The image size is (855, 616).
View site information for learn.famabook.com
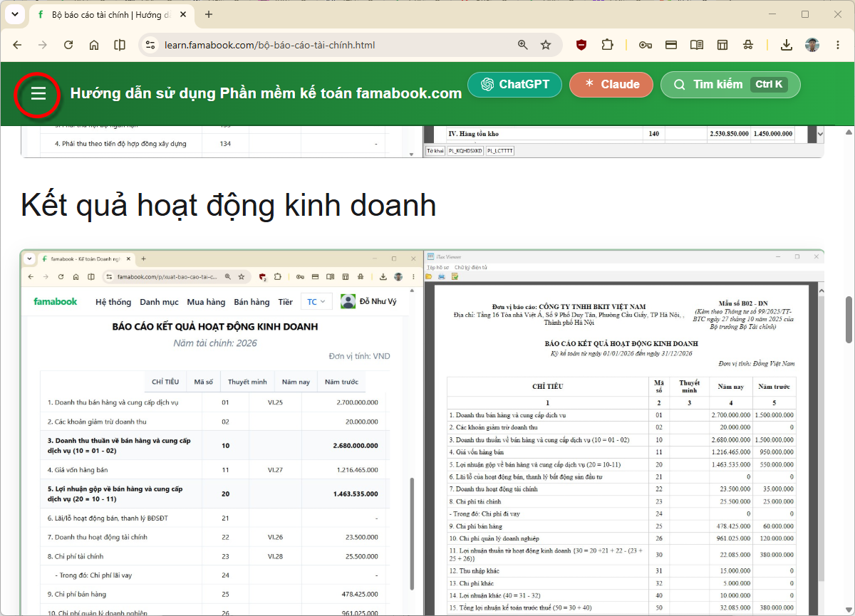point(150,45)
